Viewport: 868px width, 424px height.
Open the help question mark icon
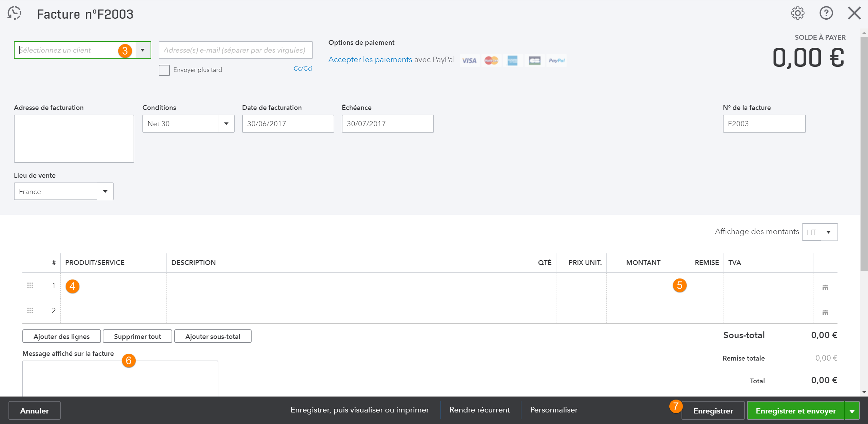[826, 13]
